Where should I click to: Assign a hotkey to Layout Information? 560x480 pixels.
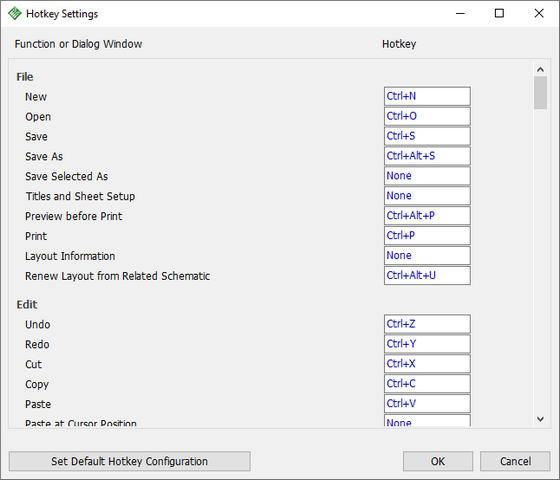(x=427, y=256)
